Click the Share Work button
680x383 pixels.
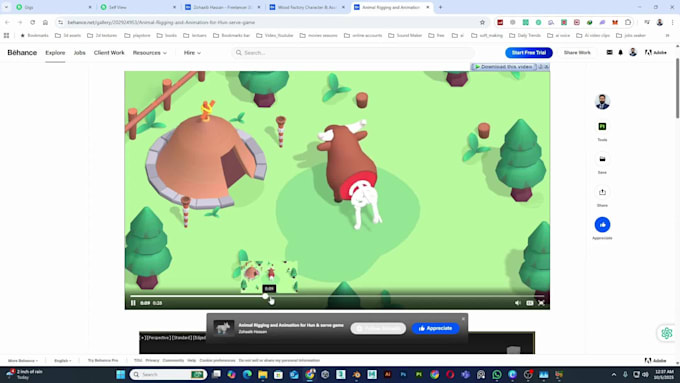click(577, 52)
